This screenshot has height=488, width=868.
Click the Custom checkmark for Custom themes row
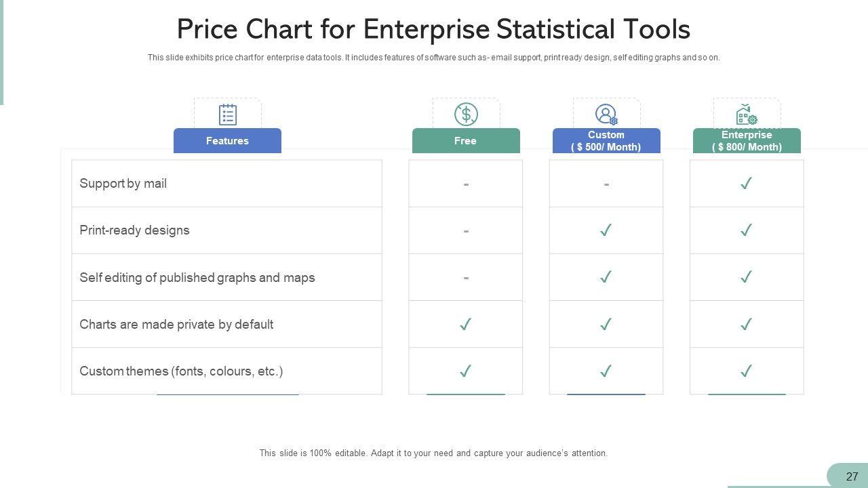[606, 371]
